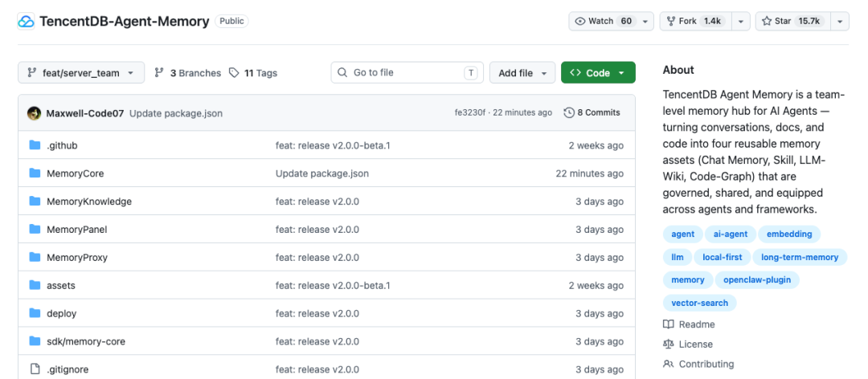
Task: Click the Contributing people icon
Action: (x=668, y=364)
